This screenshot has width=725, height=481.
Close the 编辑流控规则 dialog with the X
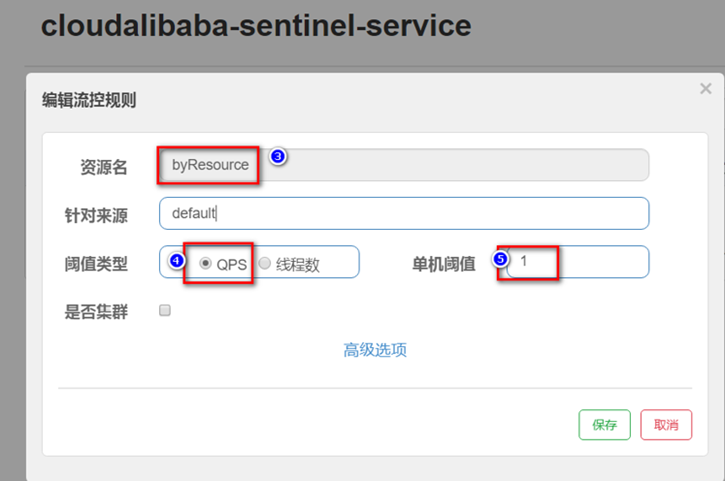point(705,89)
